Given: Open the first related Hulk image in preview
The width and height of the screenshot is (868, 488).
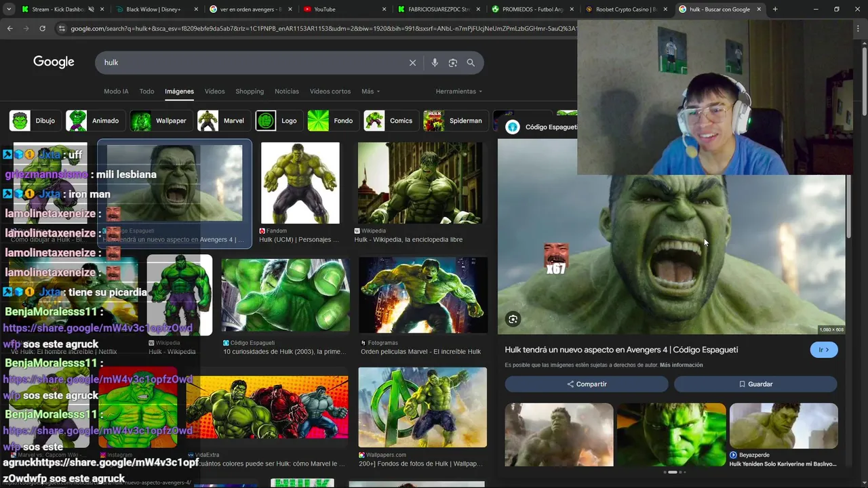Looking at the screenshot, I should tap(559, 434).
